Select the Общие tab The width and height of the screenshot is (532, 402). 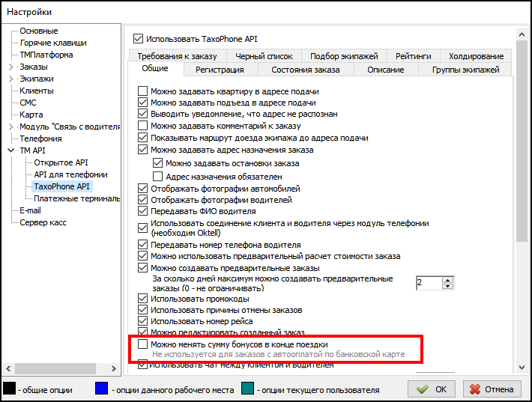tap(155, 68)
